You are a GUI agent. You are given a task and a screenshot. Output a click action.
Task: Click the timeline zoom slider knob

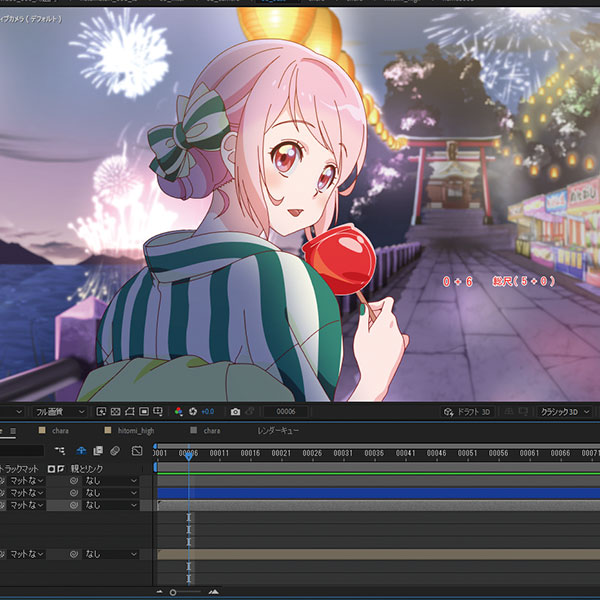pyautogui.click(x=173, y=592)
